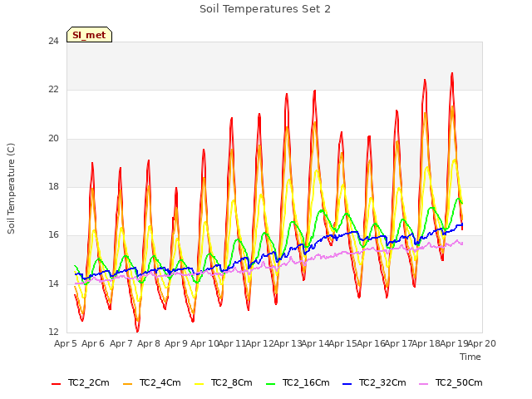This screenshot has height=399, width=532.
Task: Select the TC2_16Cm legend label
Action: pos(306,383)
